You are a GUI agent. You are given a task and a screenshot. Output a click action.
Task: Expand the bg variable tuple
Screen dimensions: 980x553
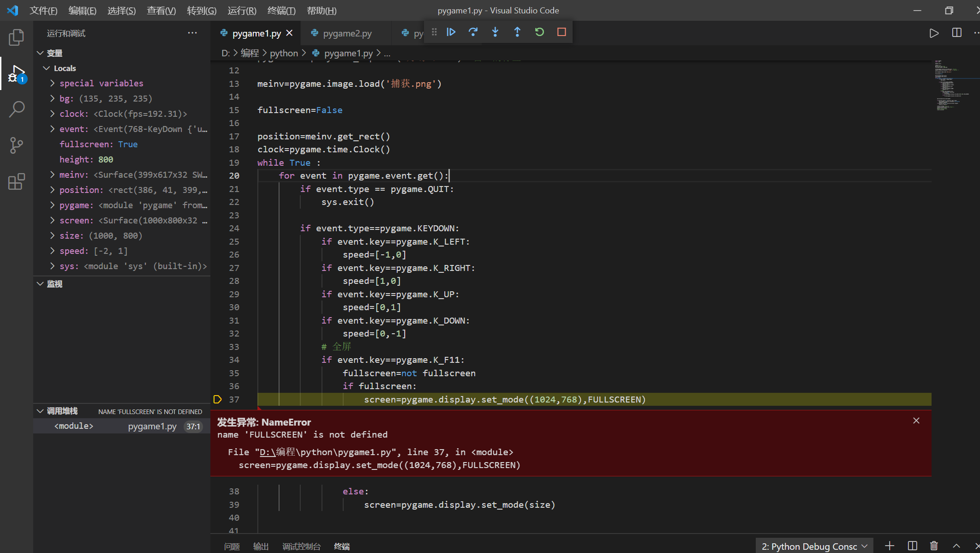(52, 99)
